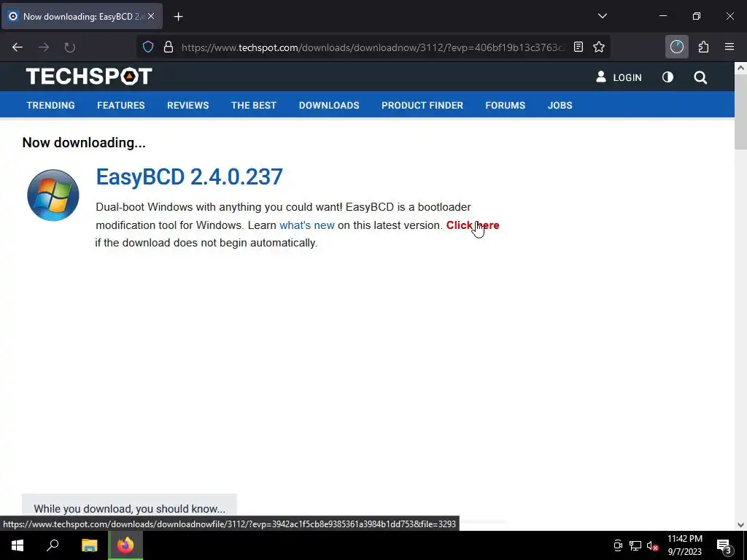Open the FORUMS menu
The image size is (747, 560).
point(505,105)
